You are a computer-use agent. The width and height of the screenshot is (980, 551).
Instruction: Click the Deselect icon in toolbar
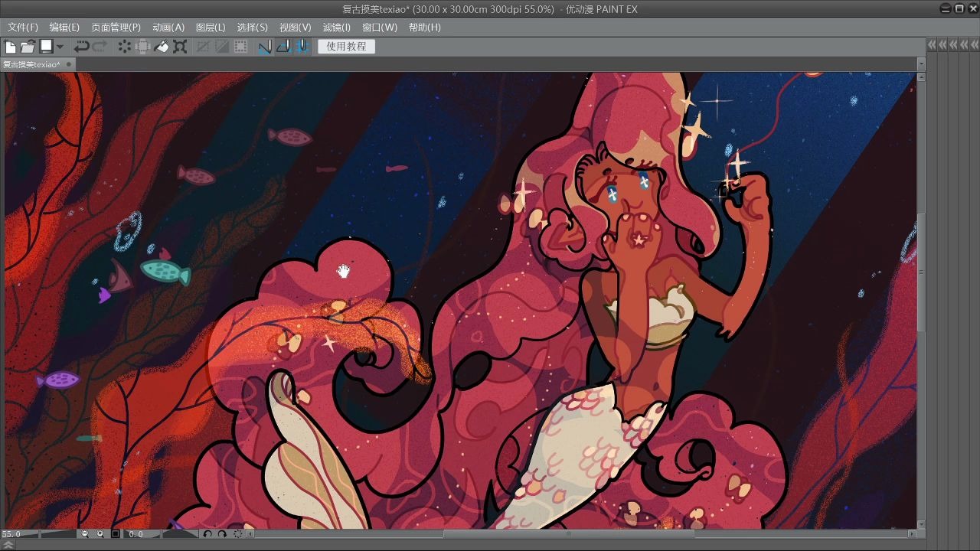[x=204, y=47]
